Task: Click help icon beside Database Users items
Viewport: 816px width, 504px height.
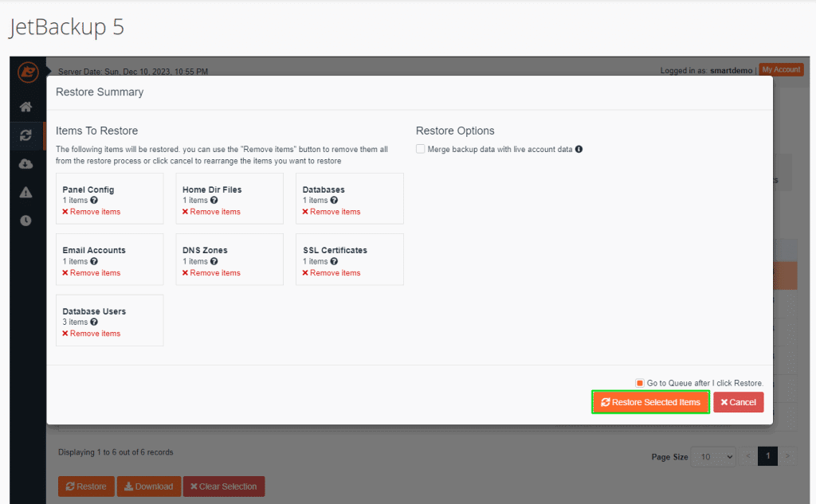Action: [x=94, y=322]
